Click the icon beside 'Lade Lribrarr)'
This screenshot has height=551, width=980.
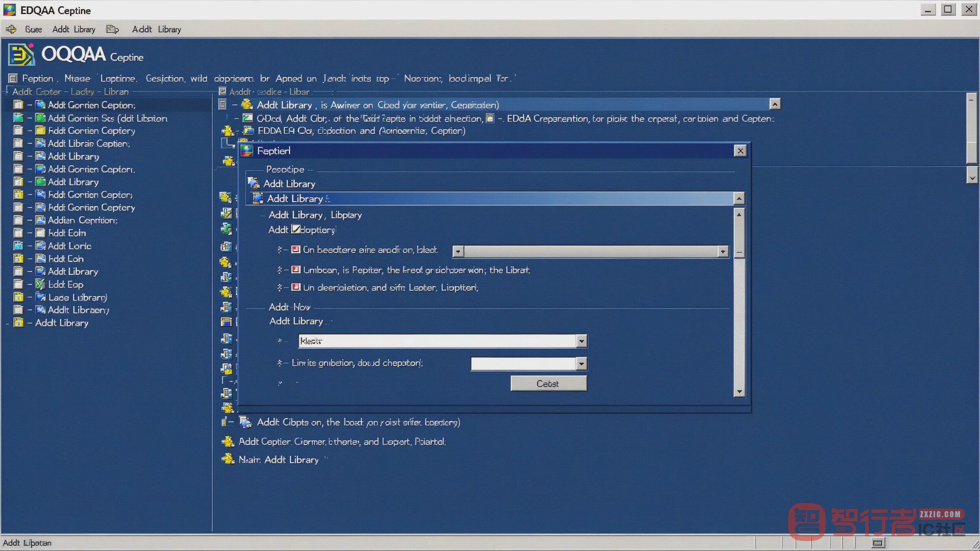point(40,297)
